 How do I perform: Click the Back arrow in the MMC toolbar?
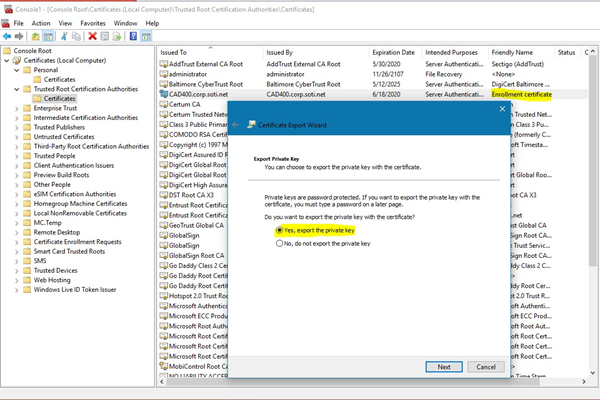click(9, 35)
